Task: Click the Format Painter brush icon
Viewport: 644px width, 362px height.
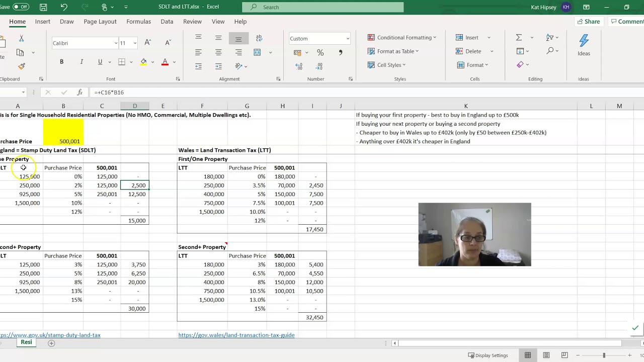Action: (x=21, y=66)
